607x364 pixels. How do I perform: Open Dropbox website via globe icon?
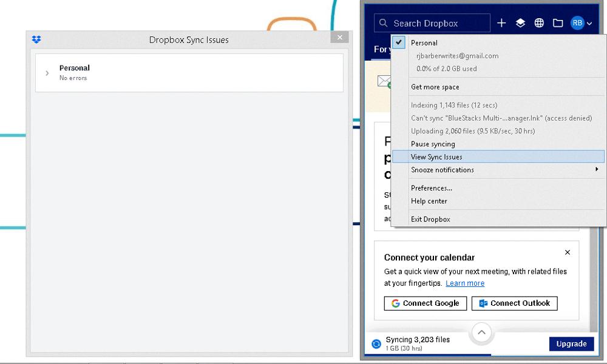(539, 23)
